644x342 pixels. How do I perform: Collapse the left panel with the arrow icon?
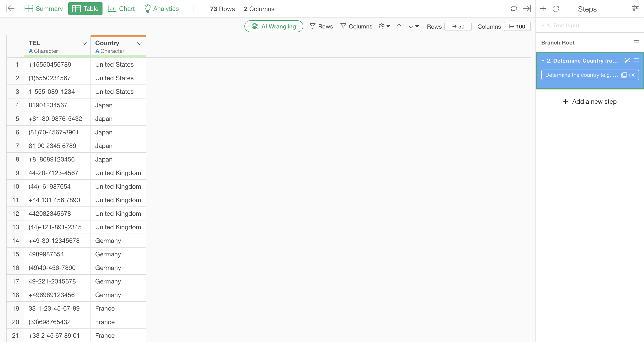pos(10,9)
